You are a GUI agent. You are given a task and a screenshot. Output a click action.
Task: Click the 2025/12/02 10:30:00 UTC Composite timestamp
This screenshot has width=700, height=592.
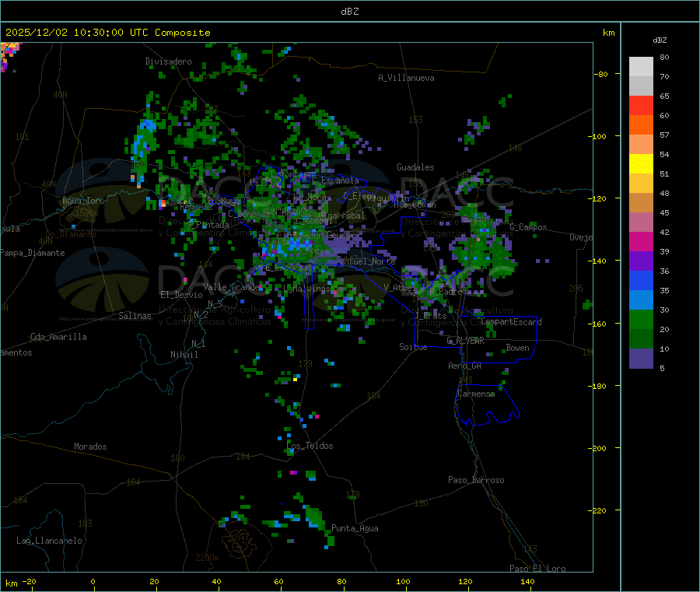coord(107,33)
